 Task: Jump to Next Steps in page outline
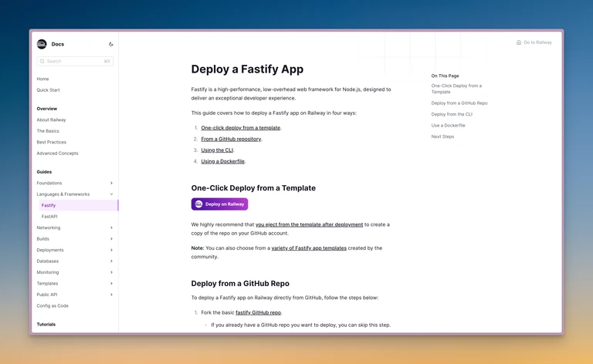(442, 136)
